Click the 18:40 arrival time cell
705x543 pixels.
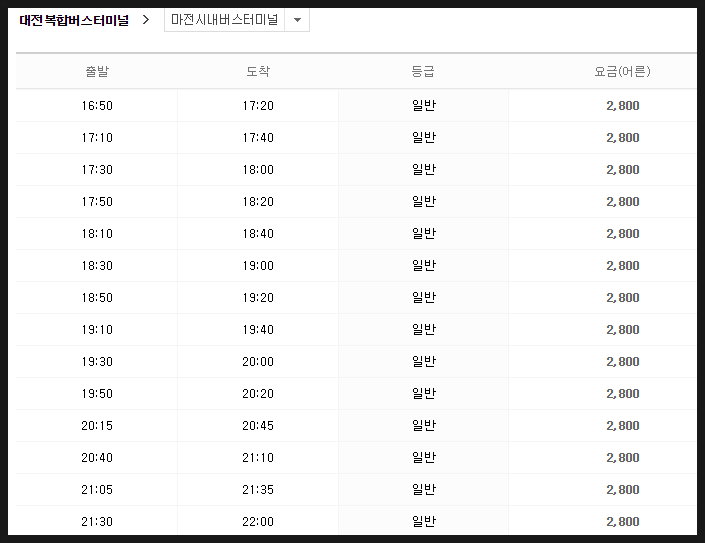point(258,234)
